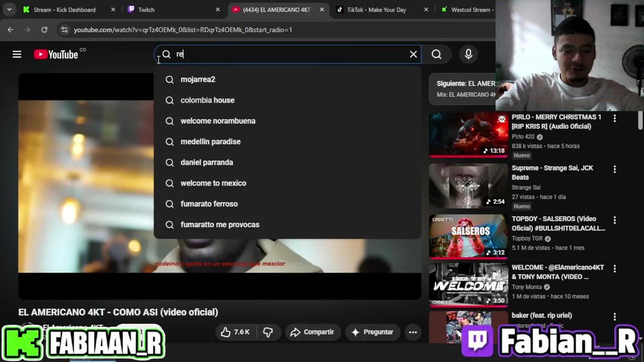The width and height of the screenshot is (644, 362).
Task: Run search with magnifier button
Action: coord(436,54)
